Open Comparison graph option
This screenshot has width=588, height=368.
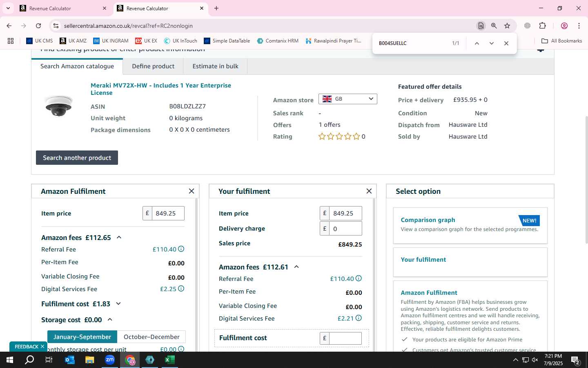pos(470,225)
